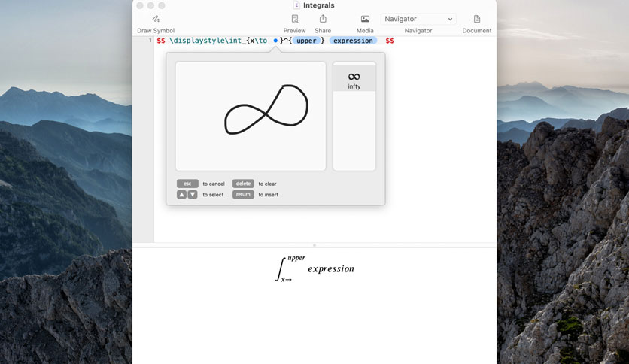629x364 pixels.
Task: Click the esc key to cancel
Action: click(187, 184)
